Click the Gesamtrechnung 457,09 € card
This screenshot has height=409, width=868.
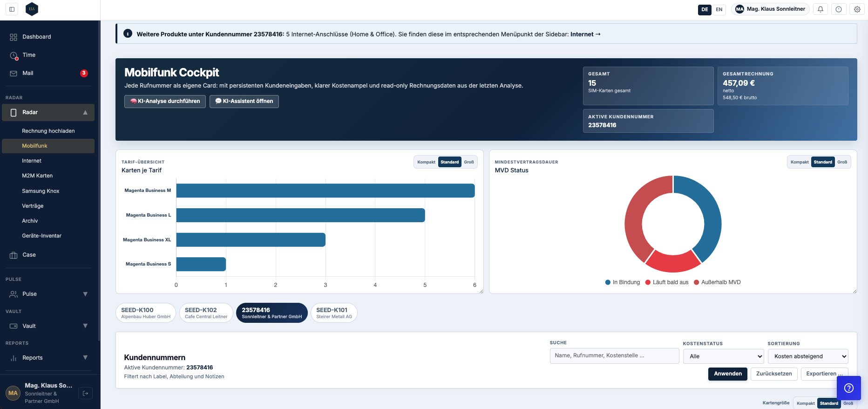point(783,86)
